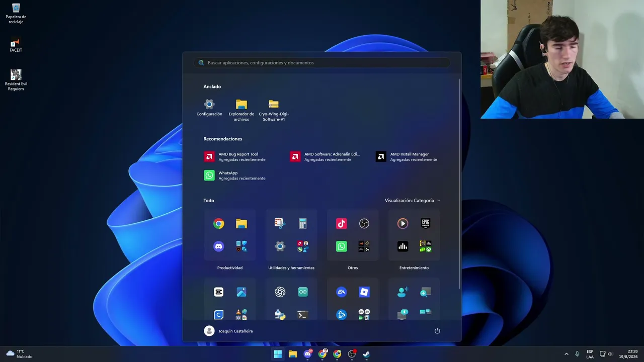Image resolution: width=644 pixels, height=362 pixels.
Task: Switch the ESP LAA keyboard language indicator
Action: click(590, 354)
